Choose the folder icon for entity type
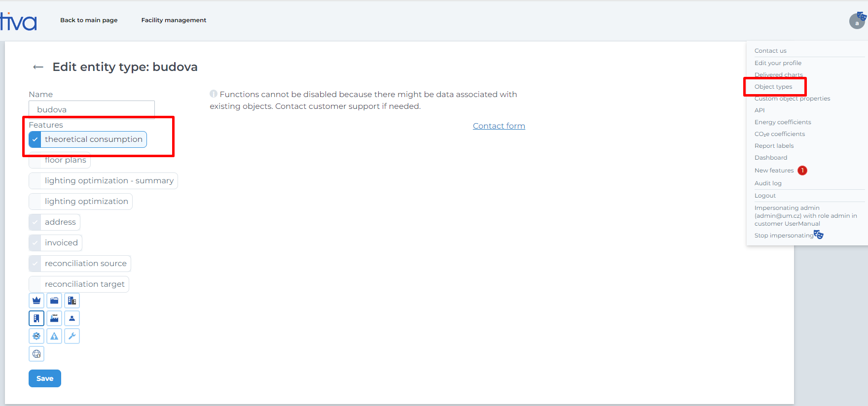 pos(54,301)
